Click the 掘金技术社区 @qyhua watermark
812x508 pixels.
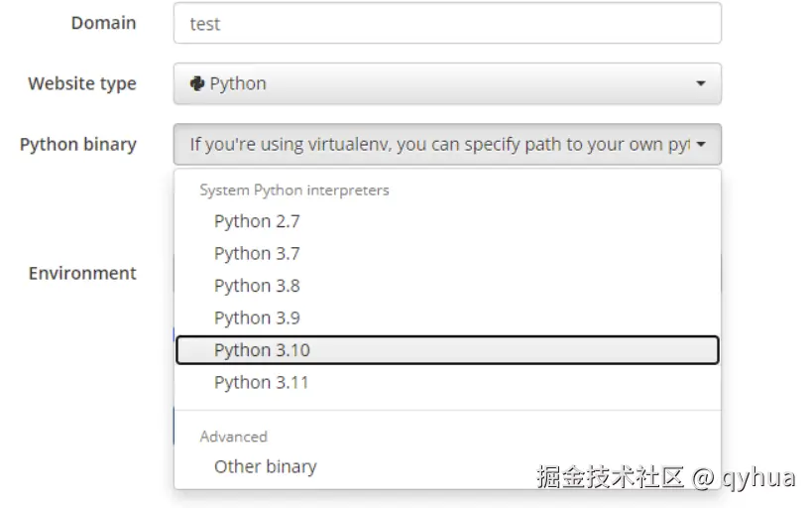[x=665, y=477]
